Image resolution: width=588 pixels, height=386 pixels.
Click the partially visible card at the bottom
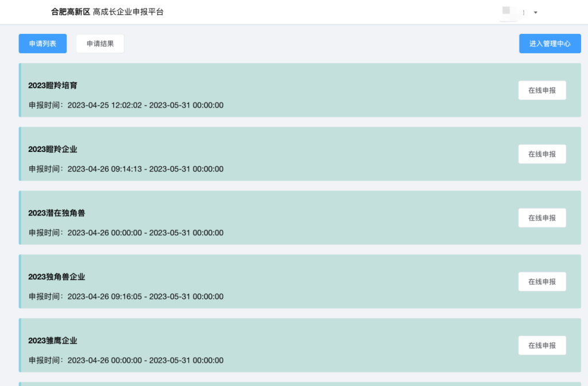tap(300, 384)
